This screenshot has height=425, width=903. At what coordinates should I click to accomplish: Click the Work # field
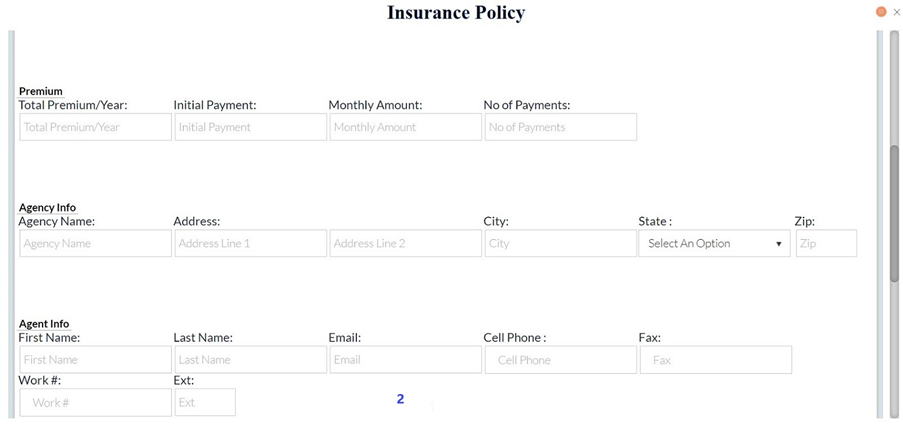point(96,403)
